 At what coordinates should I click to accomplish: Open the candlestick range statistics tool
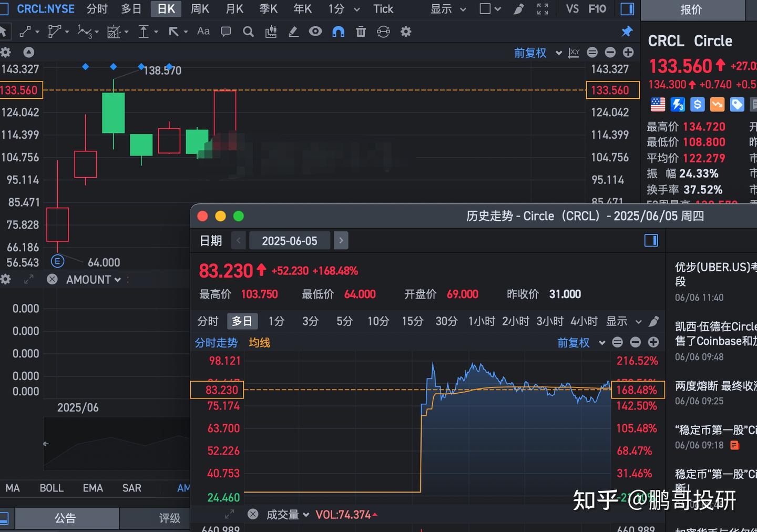[271, 32]
